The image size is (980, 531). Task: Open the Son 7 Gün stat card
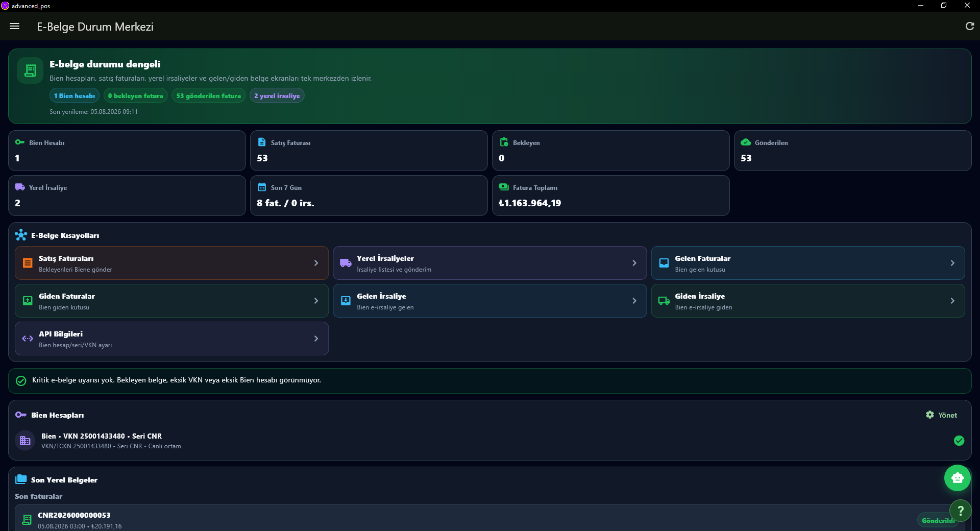click(369, 196)
